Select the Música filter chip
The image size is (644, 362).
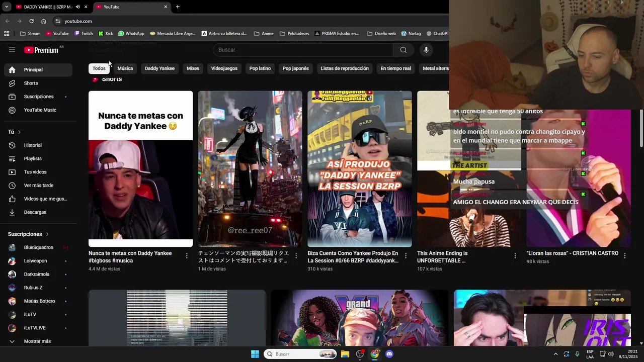(125, 68)
